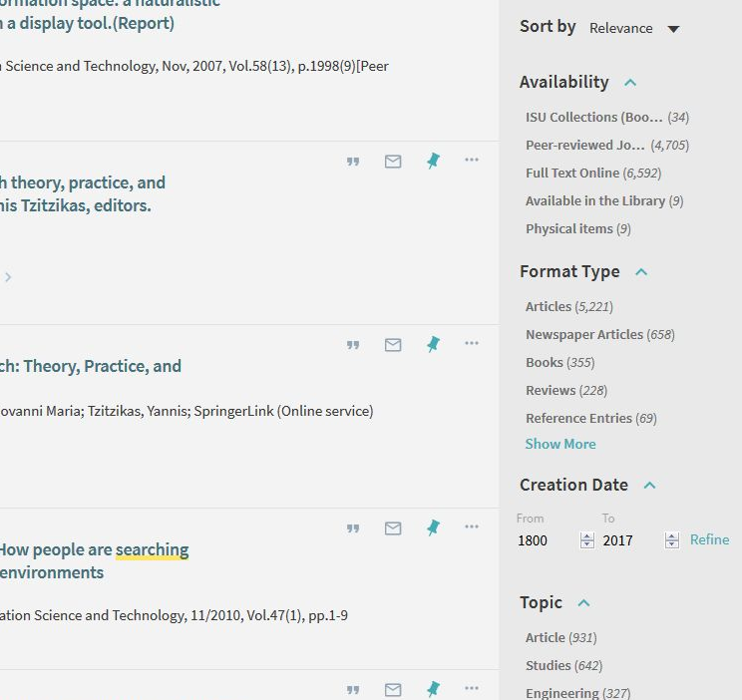The image size is (742, 700).
Task: Click Show More under Format Type
Action: coord(560,444)
